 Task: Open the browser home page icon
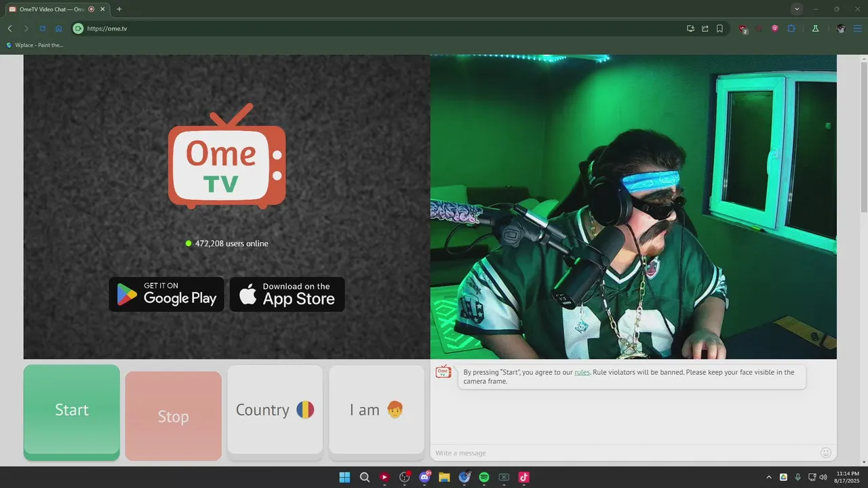[x=59, y=28]
